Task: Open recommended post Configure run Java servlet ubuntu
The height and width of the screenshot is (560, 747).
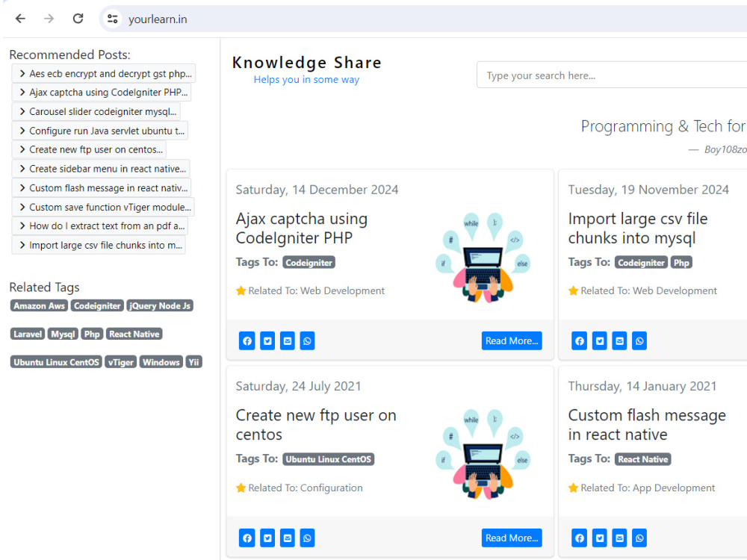Action: 100,131
